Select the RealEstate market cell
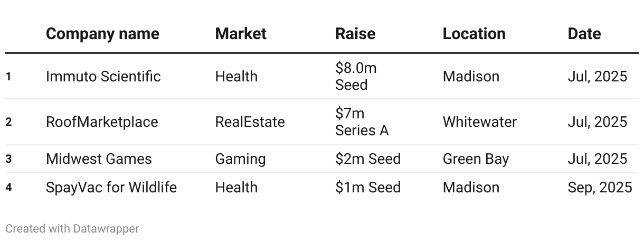Screen dimensions: 644x241 click(x=250, y=122)
